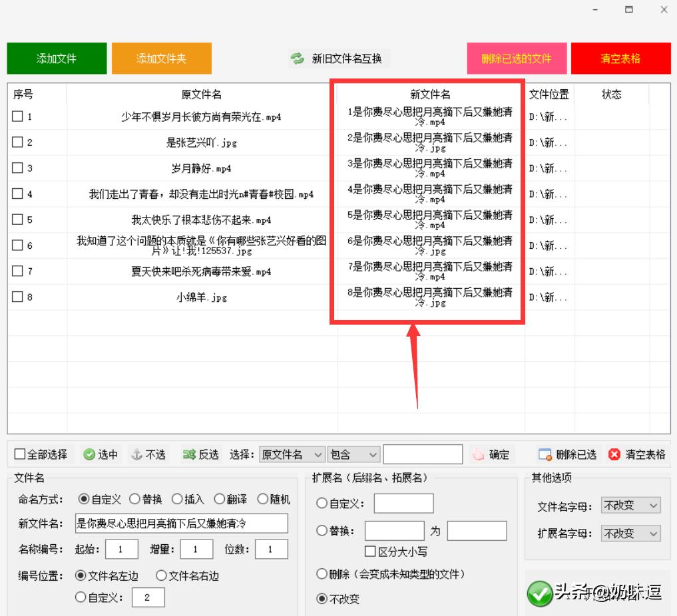
Task: Click the 不选 anchor icon
Action: [x=135, y=454]
